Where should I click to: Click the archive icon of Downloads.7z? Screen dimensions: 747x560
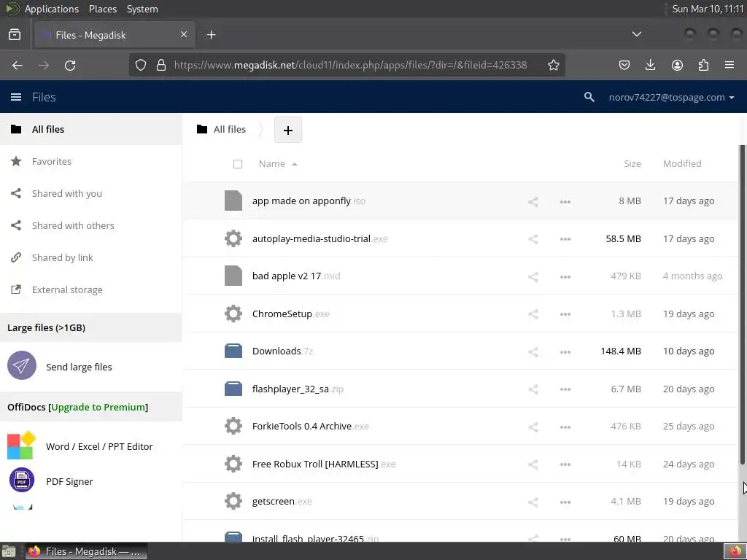[233, 351]
